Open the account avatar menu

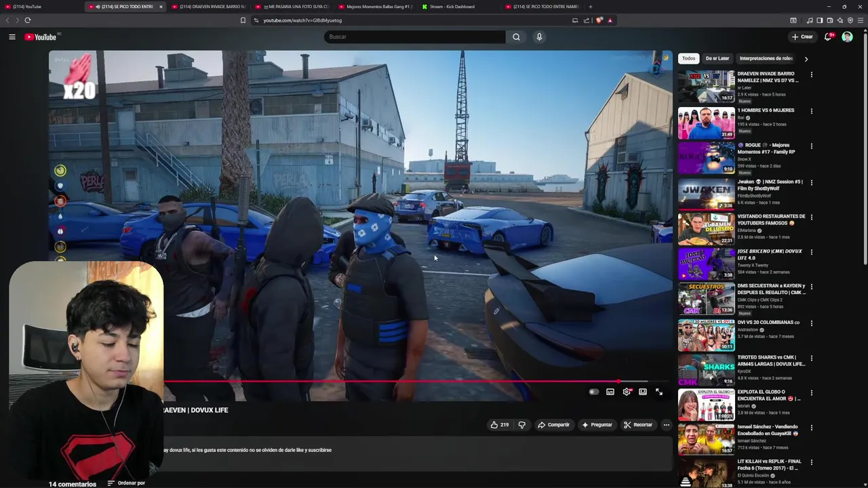pyautogui.click(x=847, y=37)
